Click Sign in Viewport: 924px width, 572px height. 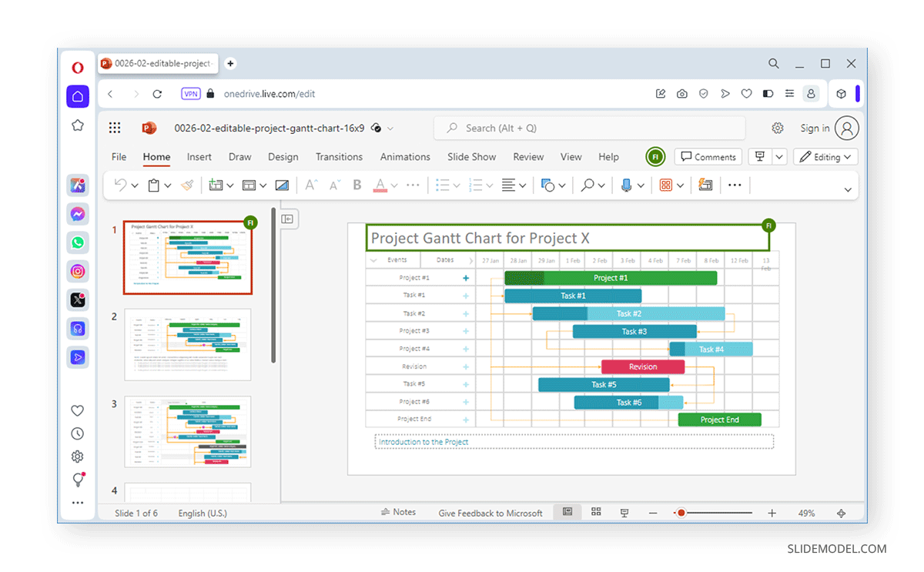coord(815,129)
